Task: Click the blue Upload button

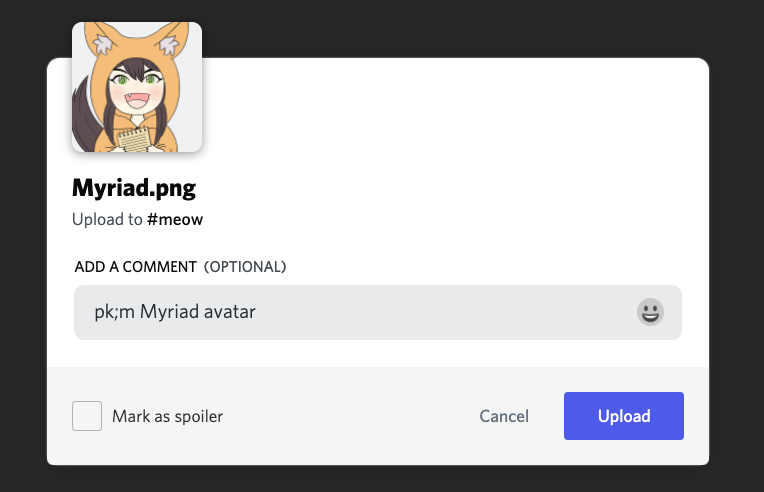Action: click(x=624, y=416)
